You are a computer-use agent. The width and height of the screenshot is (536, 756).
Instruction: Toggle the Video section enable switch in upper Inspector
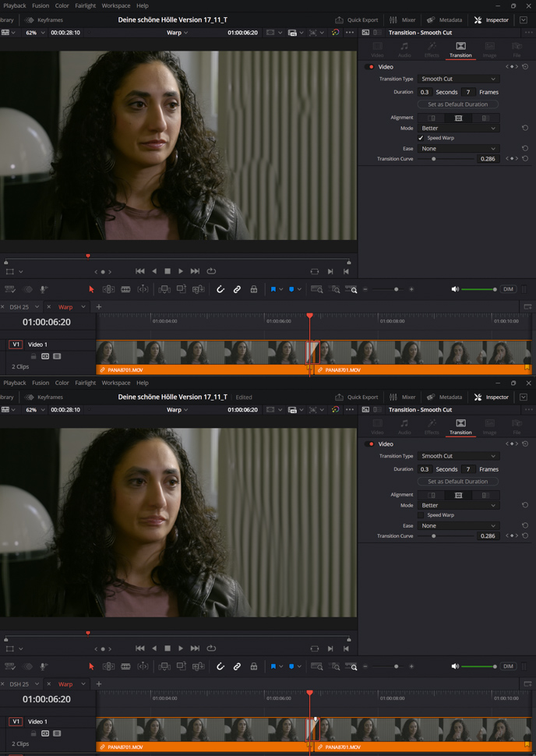point(371,67)
